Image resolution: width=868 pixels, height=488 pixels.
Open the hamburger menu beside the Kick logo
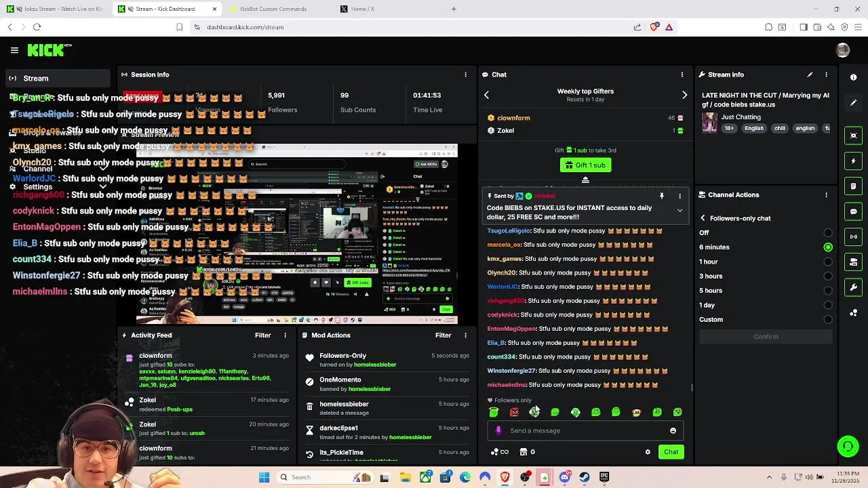click(x=14, y=50)
